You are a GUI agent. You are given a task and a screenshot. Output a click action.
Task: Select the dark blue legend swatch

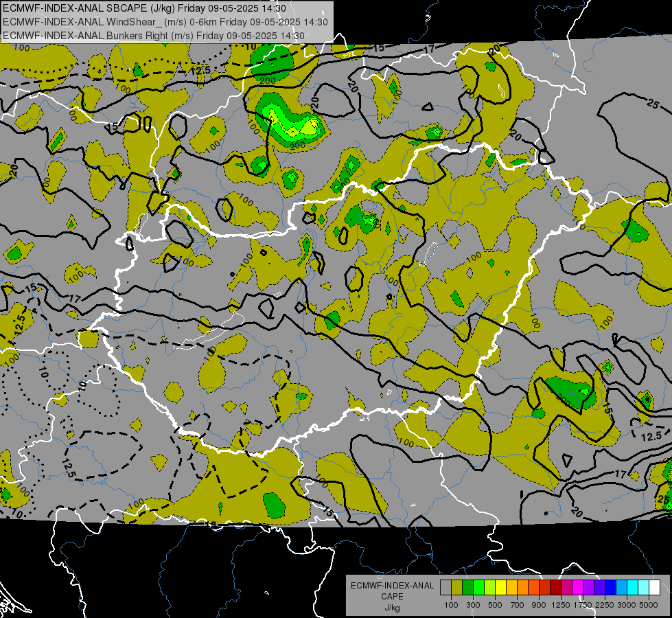(x=611, y=588)
